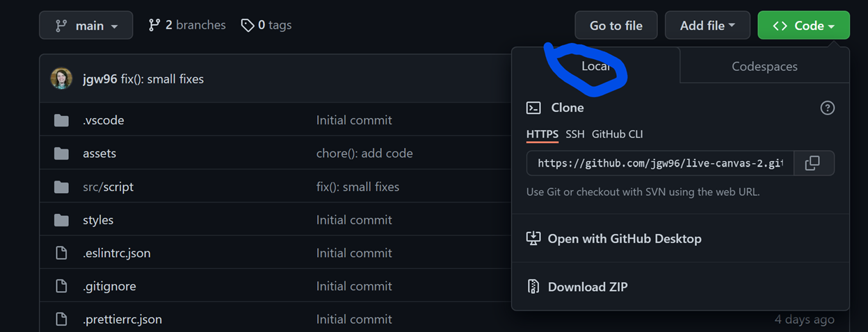868x332 pixels.
Task: Click the help question mark icon
Action: 827,108
